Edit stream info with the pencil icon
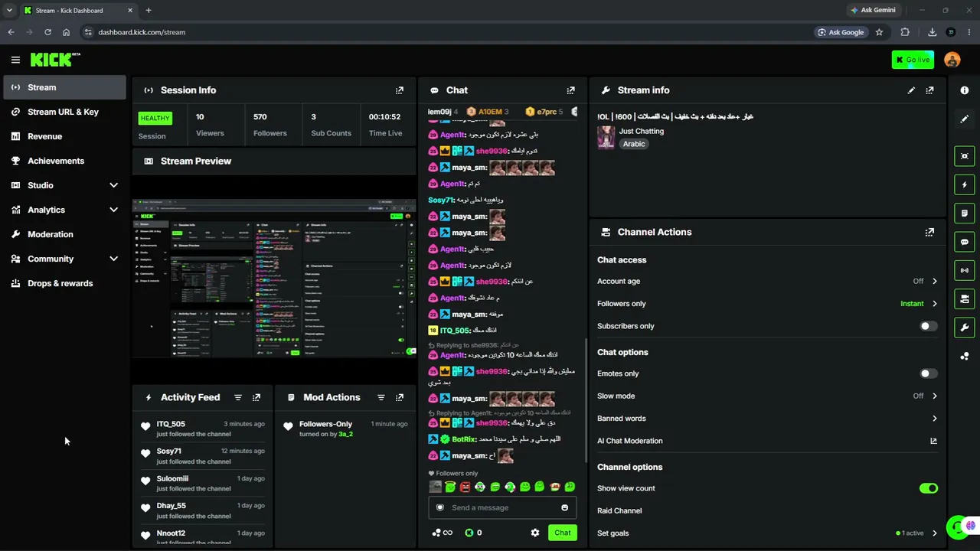This screenshot has height=551, width=980. tap(911, 90)
